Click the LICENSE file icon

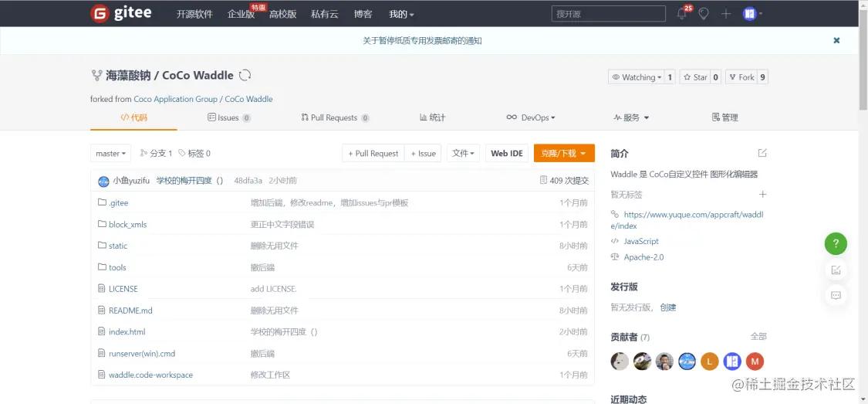tap(101, 288)
